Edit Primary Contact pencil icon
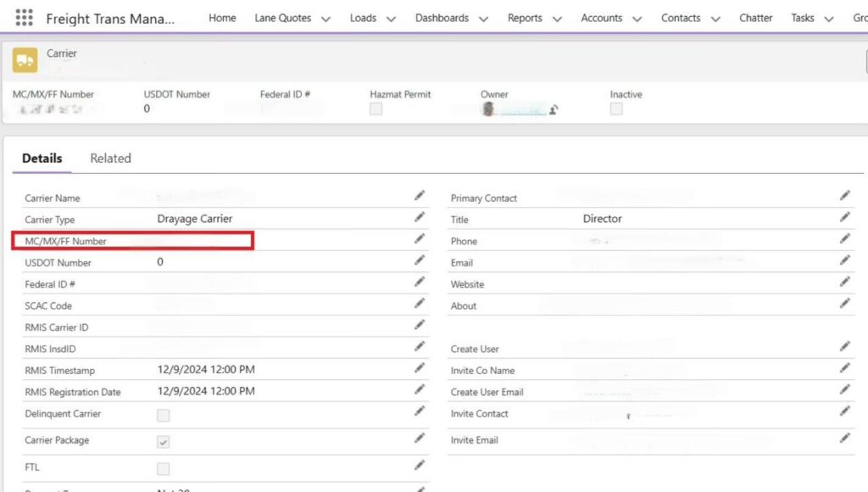The height and width of the screenshot is (492, 868). coord(845,196)
